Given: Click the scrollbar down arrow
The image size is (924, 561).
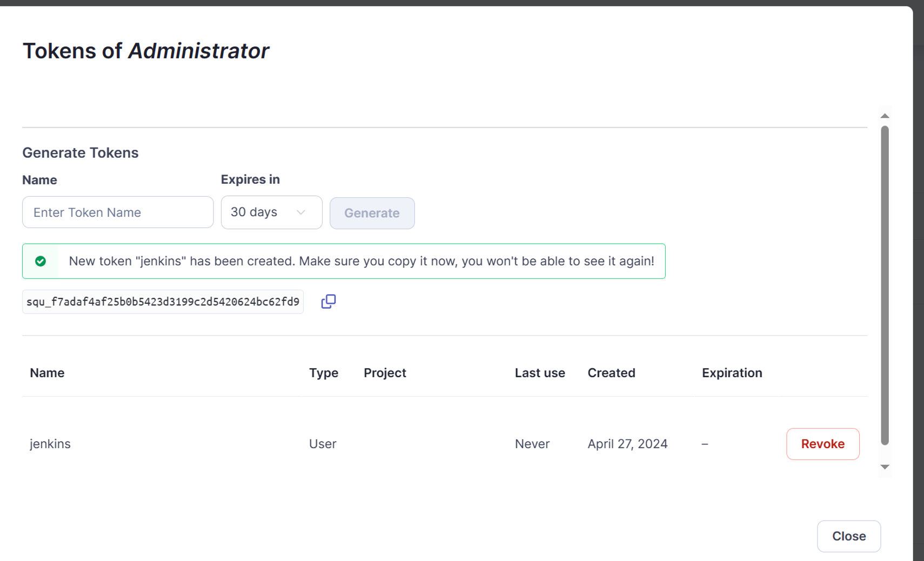Looking at the screenshot, I should [885, 467].
